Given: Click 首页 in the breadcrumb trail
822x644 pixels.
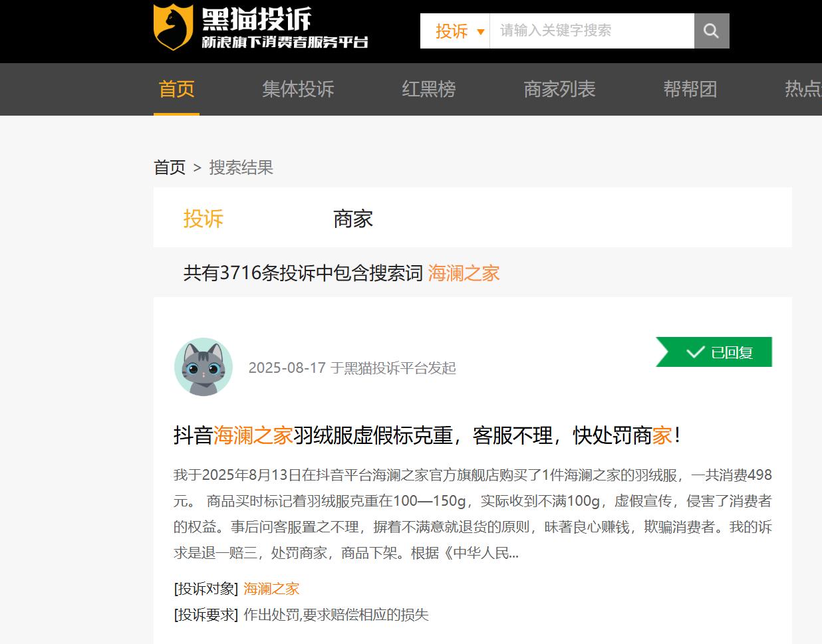Looking at the screenshot, I should [169, 167].
